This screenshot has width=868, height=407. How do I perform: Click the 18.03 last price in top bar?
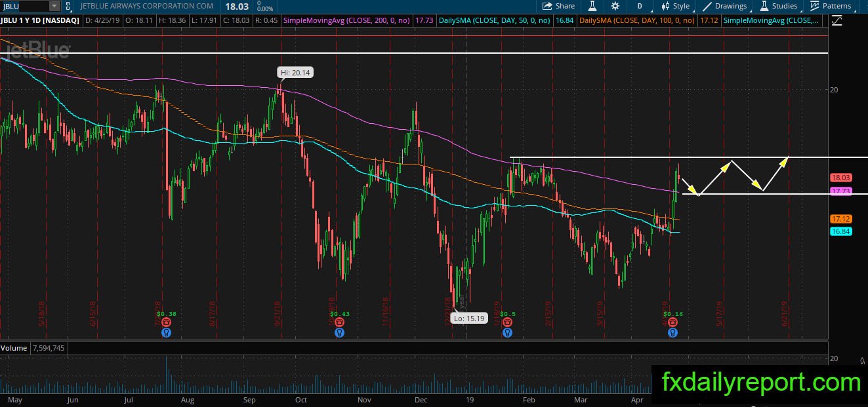pyautogui.click(x=236, y=6)
